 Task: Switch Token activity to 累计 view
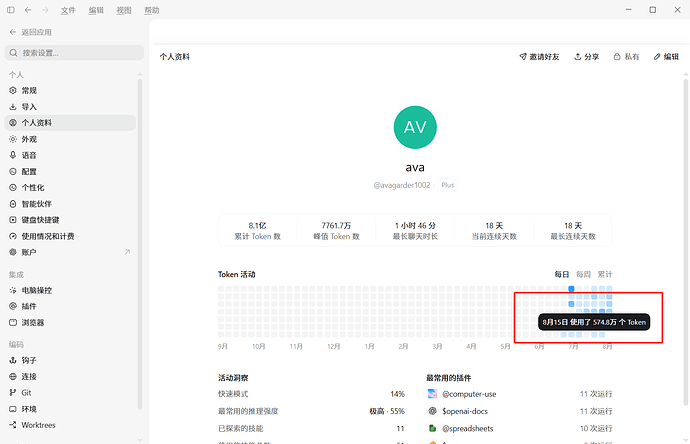click(x=605, y=275)
